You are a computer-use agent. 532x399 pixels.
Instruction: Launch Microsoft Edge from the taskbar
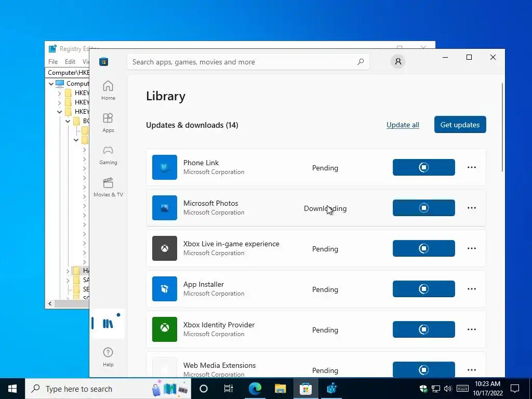(255, 389)
